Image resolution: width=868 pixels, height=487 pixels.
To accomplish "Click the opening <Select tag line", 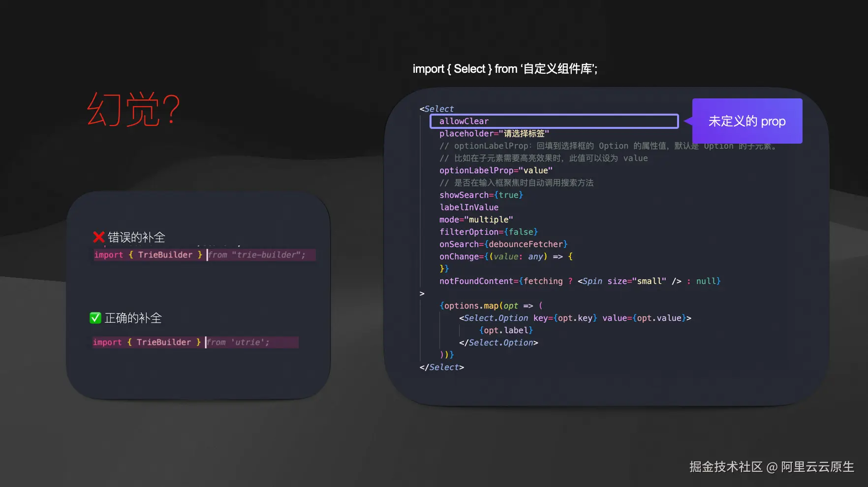I will [436, 109].
